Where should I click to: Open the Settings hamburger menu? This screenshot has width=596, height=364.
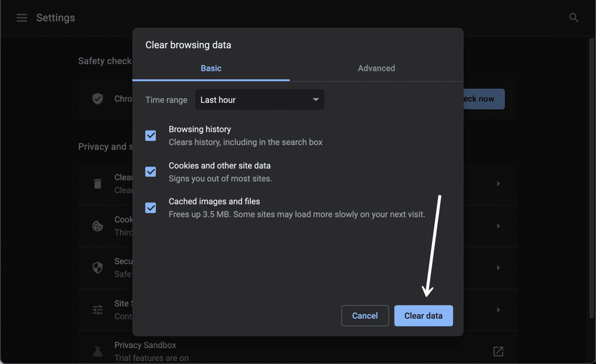pos(22,18)
